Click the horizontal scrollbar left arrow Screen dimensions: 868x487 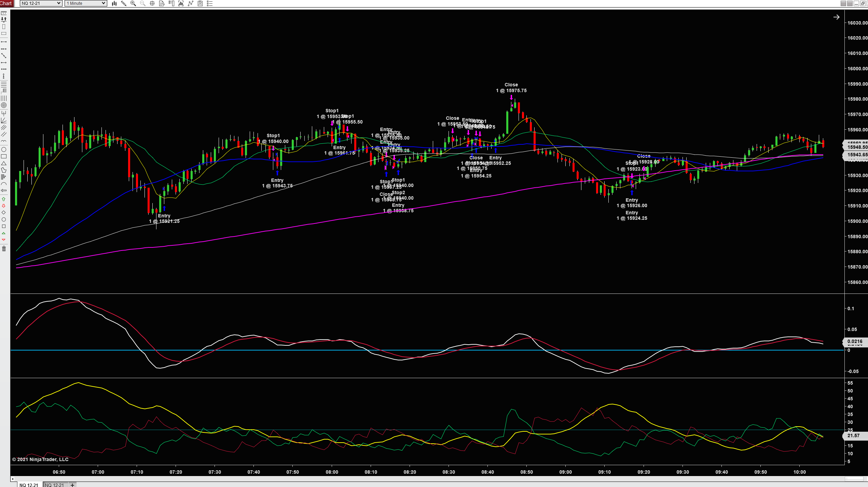[13, 479]
